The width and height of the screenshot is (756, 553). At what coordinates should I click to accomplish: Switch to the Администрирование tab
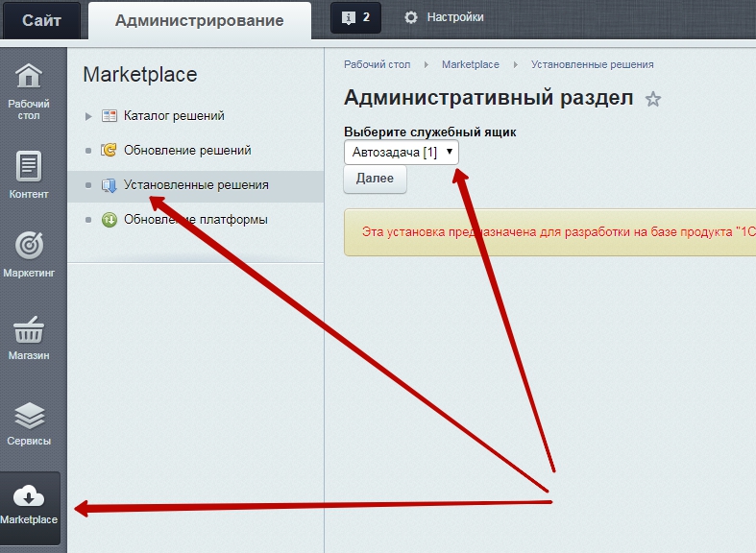click(199, 20)
